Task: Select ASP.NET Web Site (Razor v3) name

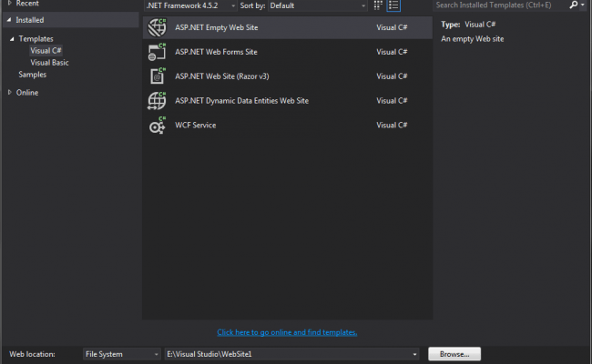Action: coord(222,76)
